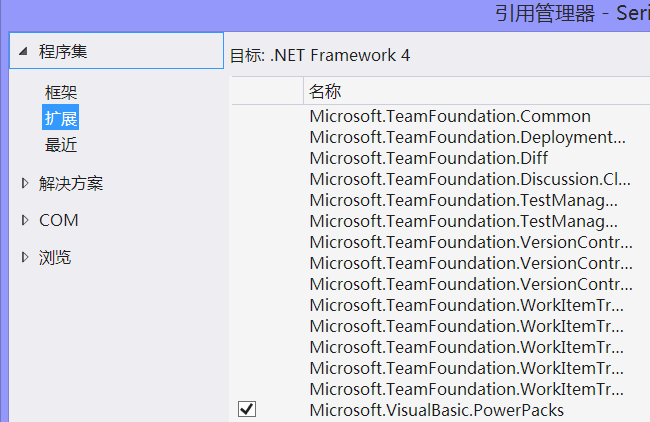Screen dimensions: 650x422
Task: Select Microsoft.TeamFoundation.Discussion.Cl... row
Action: (470, 179)
